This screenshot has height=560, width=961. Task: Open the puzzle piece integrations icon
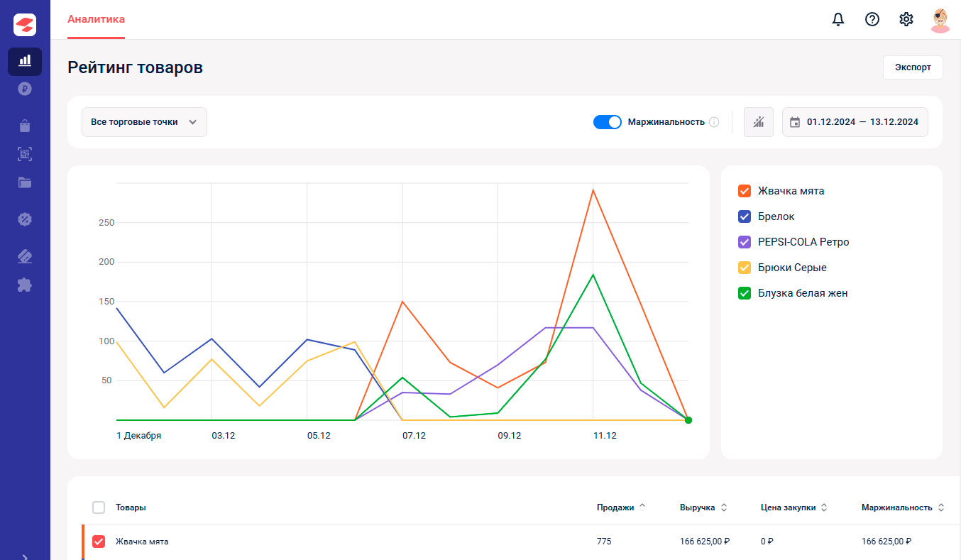pos(25,285)
